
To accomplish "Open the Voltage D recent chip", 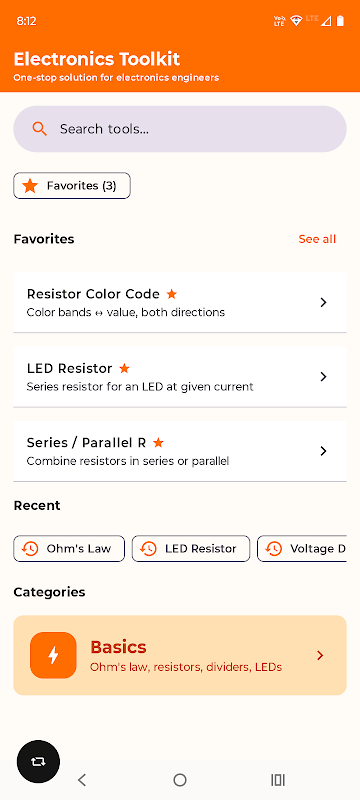I will click(x=302, y=548).
